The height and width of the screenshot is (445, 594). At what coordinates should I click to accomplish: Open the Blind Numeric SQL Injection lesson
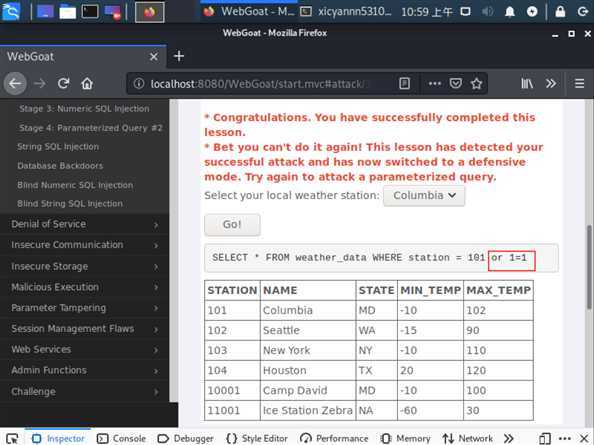(75, 185)
